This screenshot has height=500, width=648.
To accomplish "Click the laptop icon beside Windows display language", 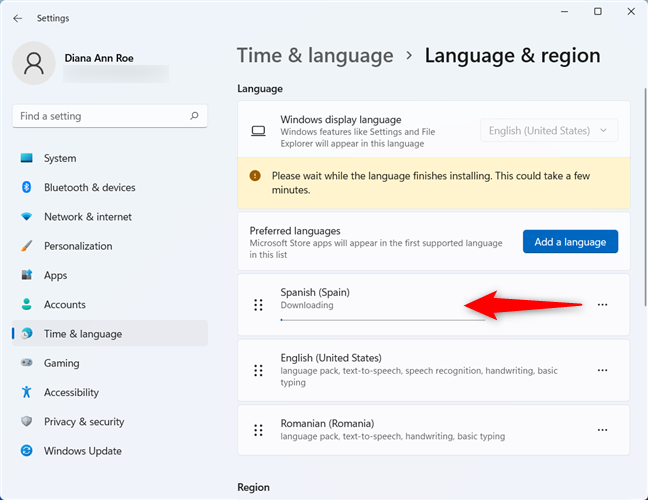I will pyautogui.click(x=258, y=131).
